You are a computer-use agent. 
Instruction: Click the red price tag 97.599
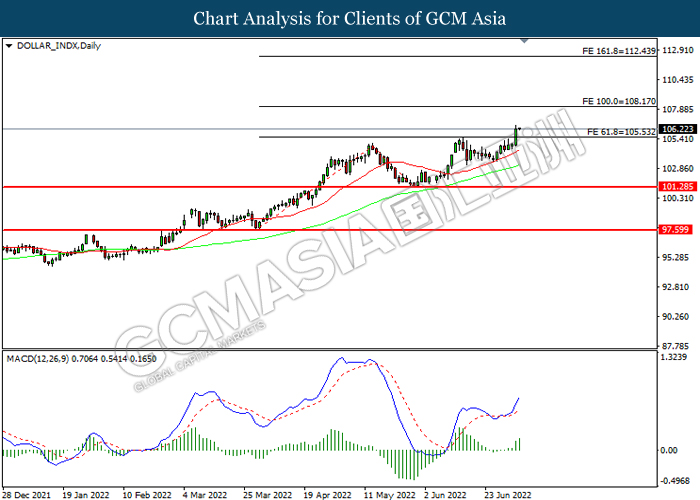(x=675, y=229)
